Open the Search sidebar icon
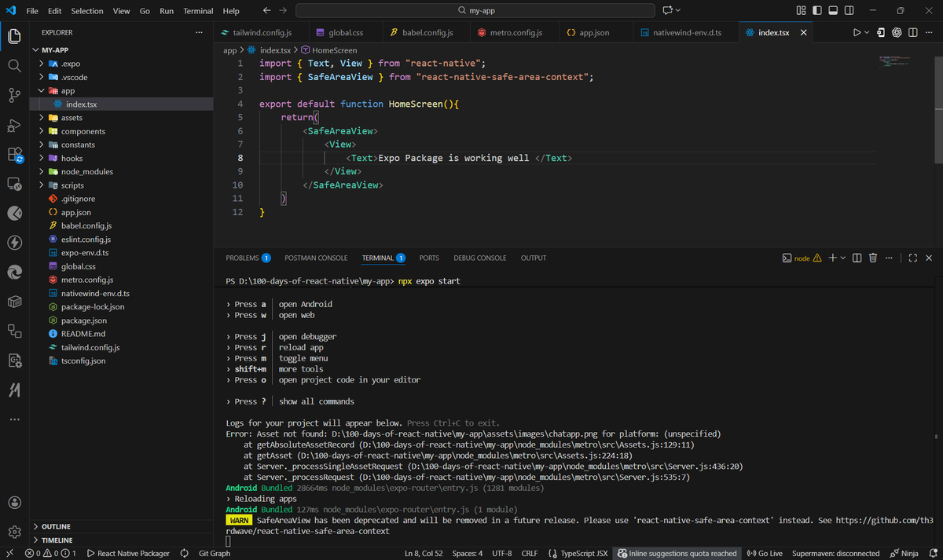The width and height of the screenshot is (943, 560). (x=14, y=66)
